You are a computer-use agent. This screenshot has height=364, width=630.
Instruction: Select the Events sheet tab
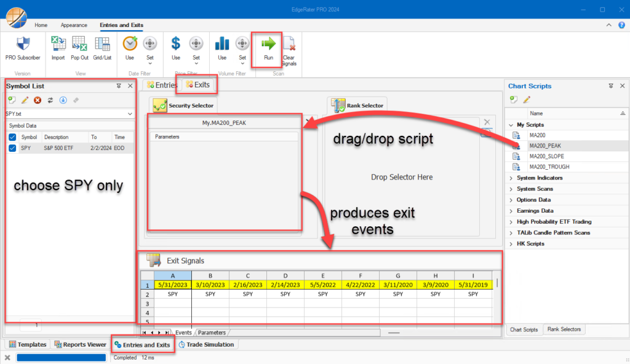tap(183, 333)
